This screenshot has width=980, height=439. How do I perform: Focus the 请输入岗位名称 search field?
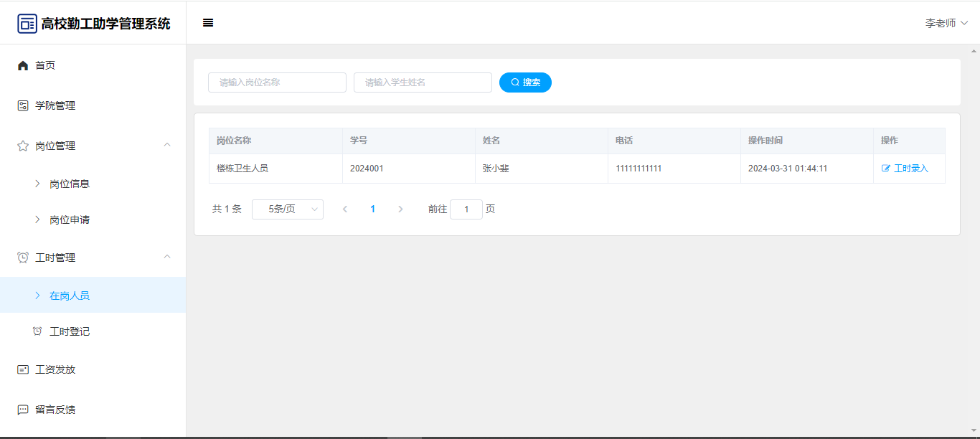[x=277, y=82]
